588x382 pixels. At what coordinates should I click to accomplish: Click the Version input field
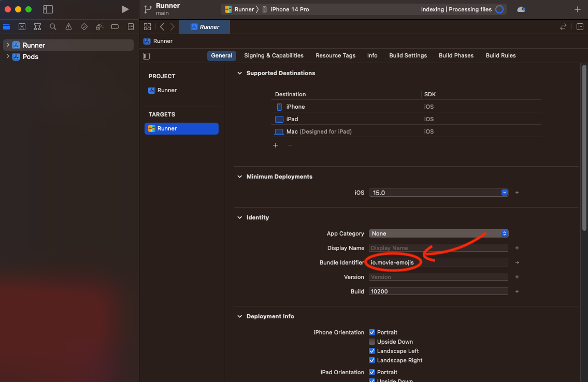click(438, 277)
